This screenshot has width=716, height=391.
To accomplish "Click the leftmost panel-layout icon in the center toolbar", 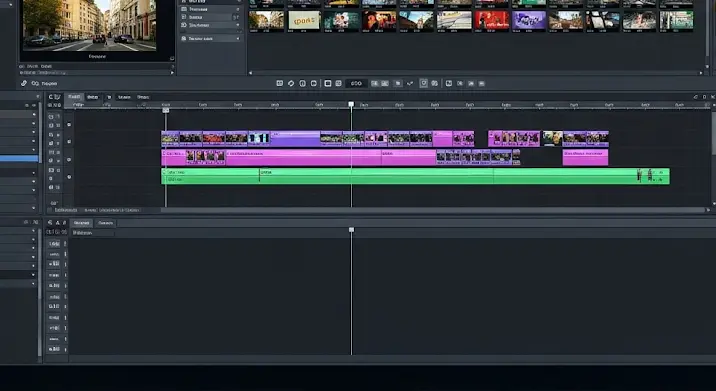I will coord(280,83).
